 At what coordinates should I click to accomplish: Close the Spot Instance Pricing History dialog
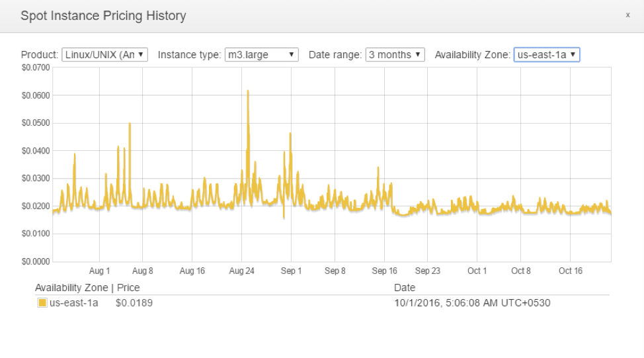tap(627, 15)
